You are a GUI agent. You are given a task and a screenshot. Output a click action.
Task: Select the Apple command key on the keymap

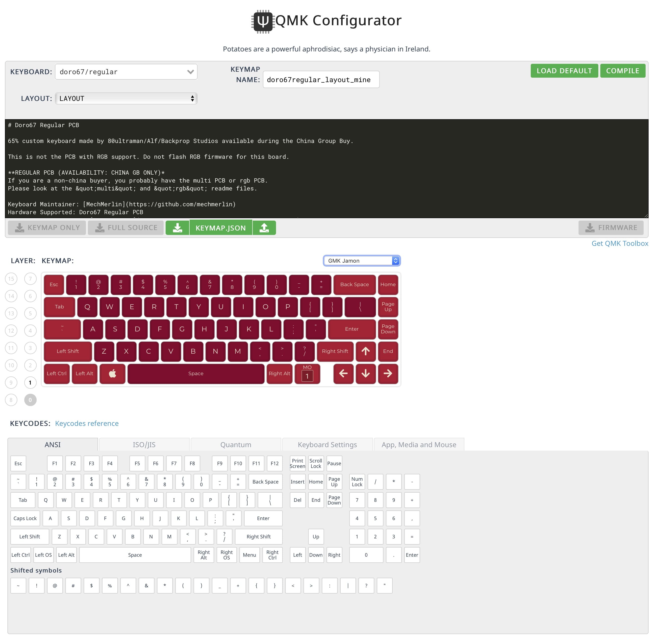[x=112, y=374]
